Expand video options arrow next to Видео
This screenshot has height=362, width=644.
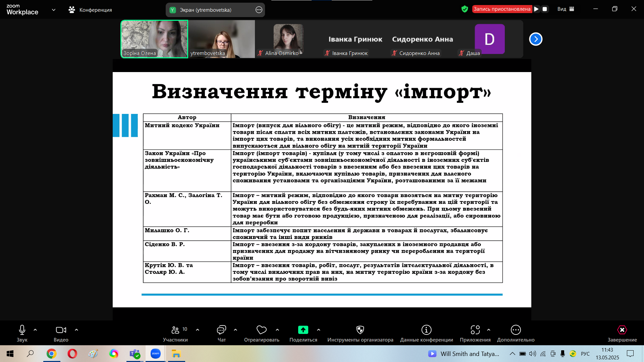pyautogui.click(x=76, y=330)
